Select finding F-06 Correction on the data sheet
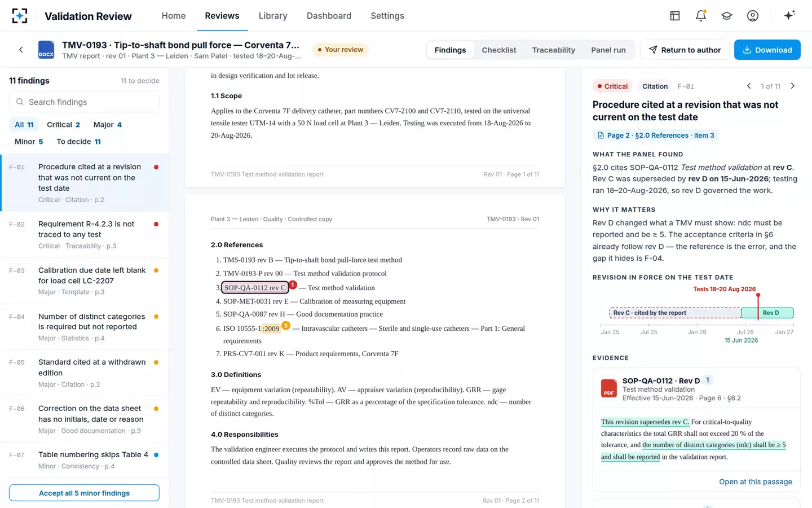The image size is (812, 508). tap(85, 419)
